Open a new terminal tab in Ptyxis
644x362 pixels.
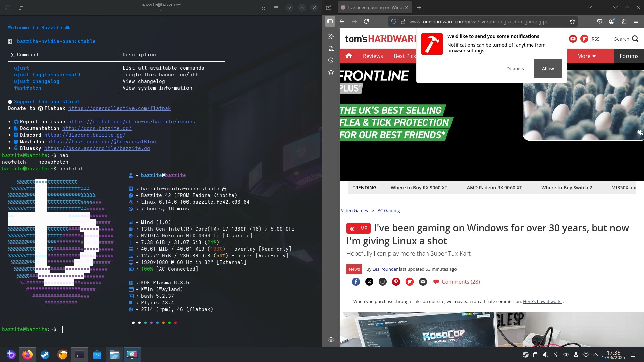click(x=21, y=7)
